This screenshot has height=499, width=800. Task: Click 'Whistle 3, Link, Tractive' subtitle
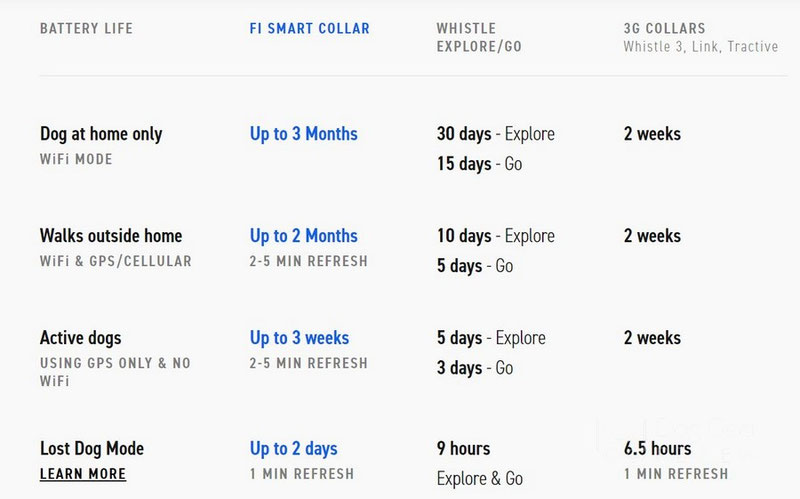click(701, 46)
